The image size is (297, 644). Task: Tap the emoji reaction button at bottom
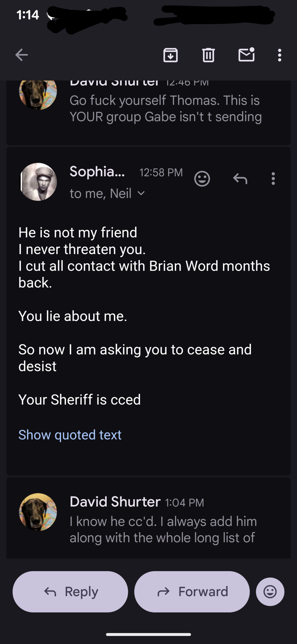click(x=270, y=592)
